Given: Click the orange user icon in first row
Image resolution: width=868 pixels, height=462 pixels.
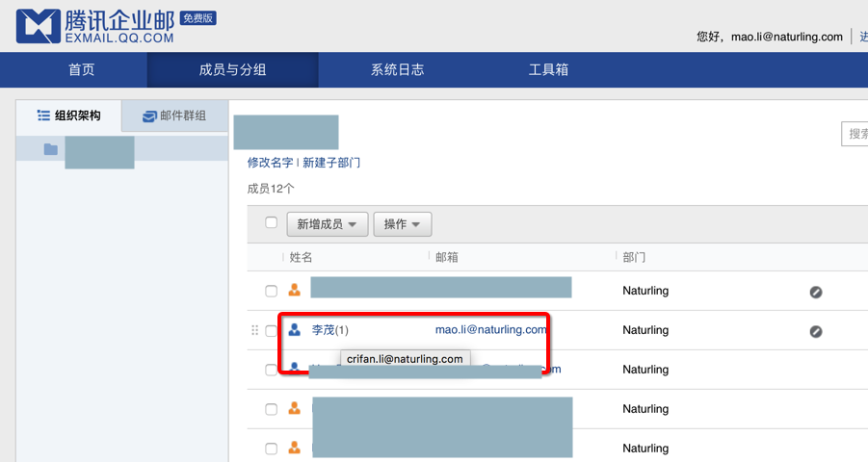Looking at the screenshot, I should (295, 290).
